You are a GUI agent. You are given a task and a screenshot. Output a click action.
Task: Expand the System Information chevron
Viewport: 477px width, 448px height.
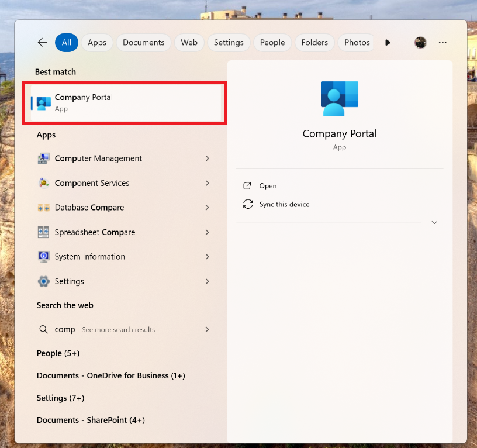click(207, 257)
